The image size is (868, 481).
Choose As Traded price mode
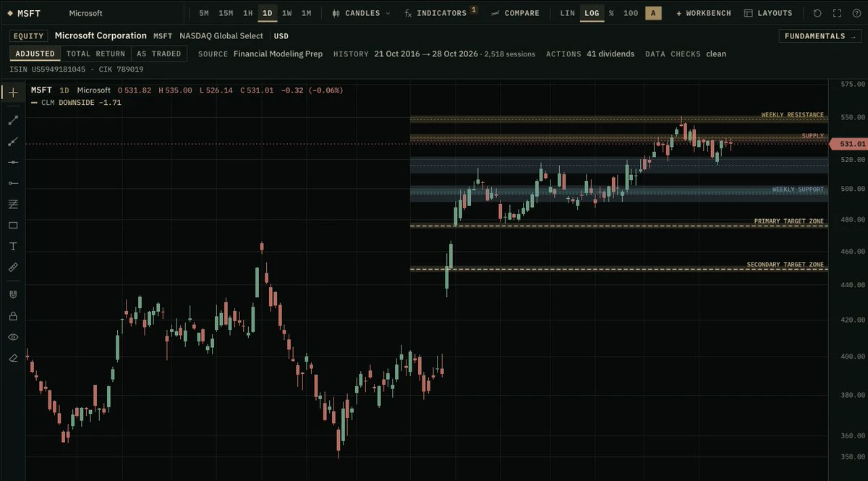[x=159, y=54]
